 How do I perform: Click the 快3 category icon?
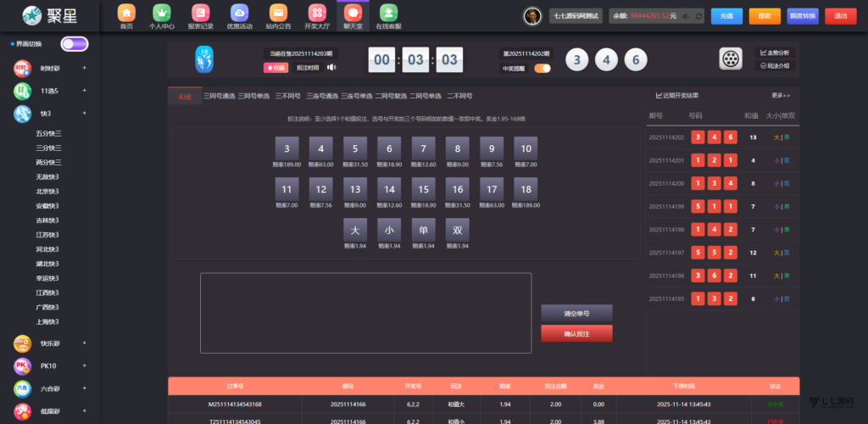[23, 114]
